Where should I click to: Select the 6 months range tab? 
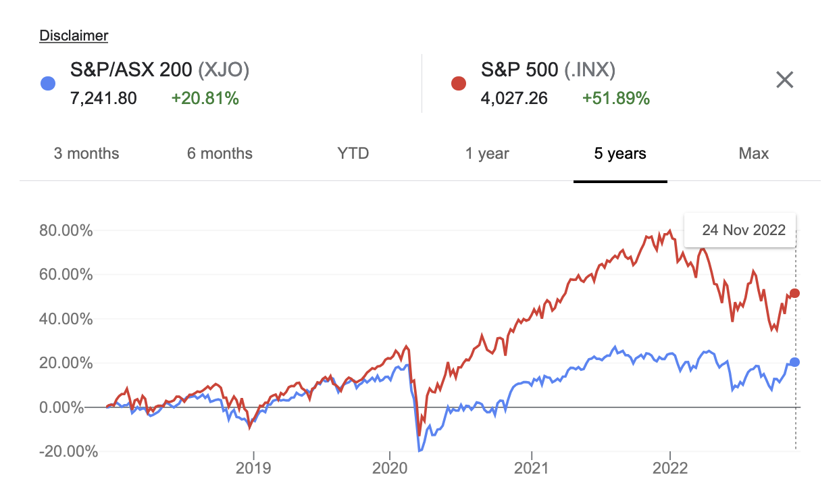[x=220, y=153]
